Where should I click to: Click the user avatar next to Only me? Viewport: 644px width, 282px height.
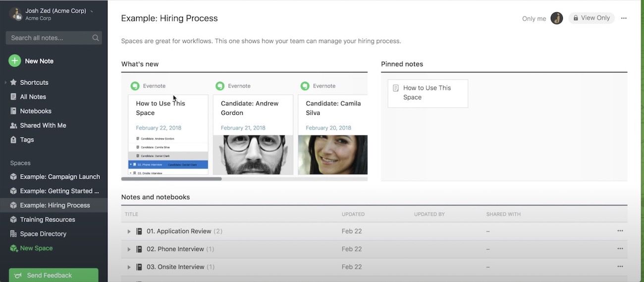557,18
